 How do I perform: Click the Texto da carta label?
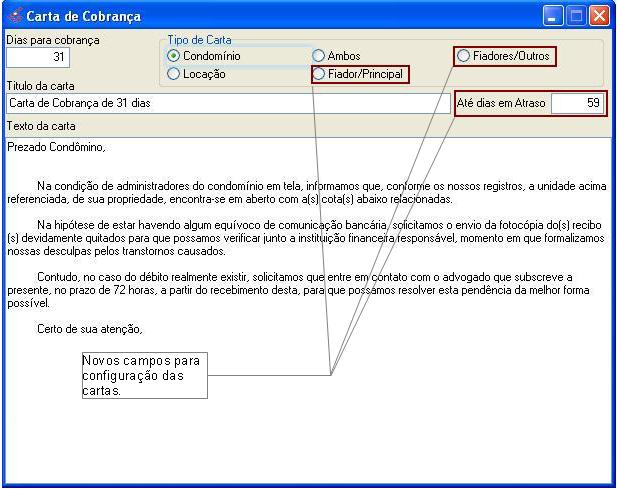pyautogui.click(x=41, y=126)
